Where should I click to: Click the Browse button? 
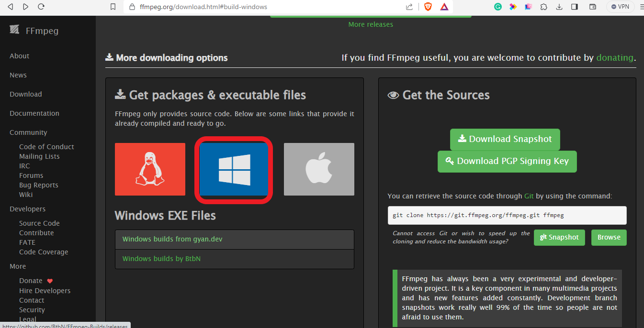coord(609,237)
